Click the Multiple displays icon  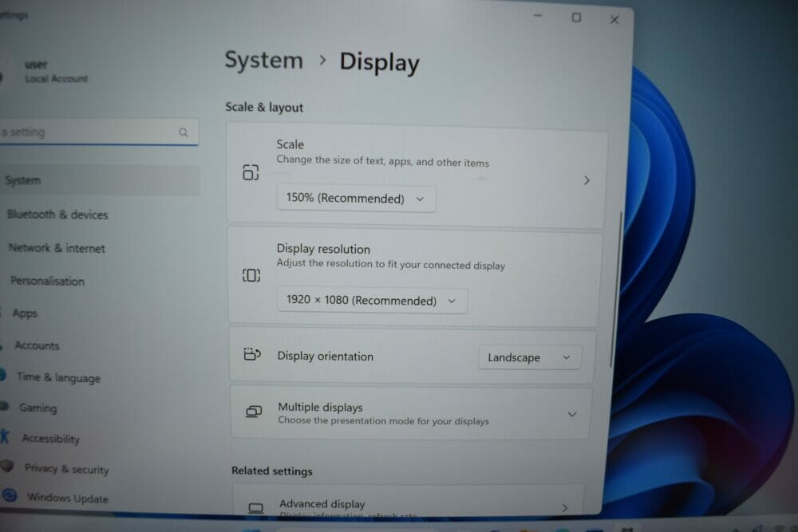tap(254, 411)
